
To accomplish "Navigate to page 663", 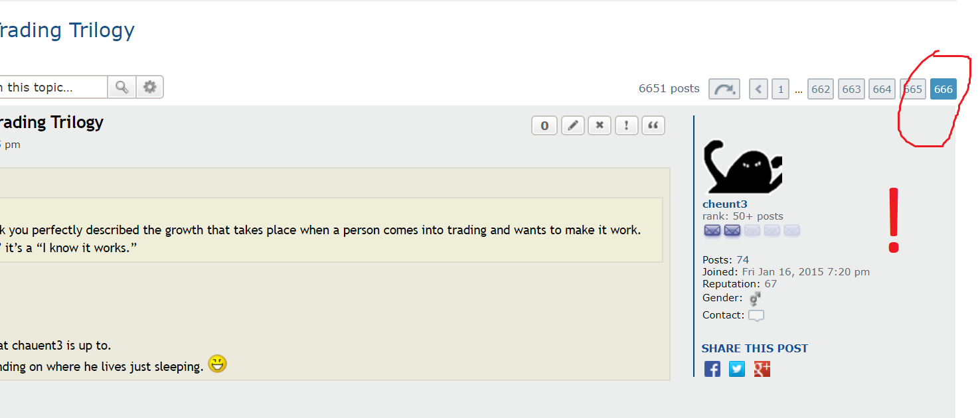I will pyautogui.click(x=851, y=89).
